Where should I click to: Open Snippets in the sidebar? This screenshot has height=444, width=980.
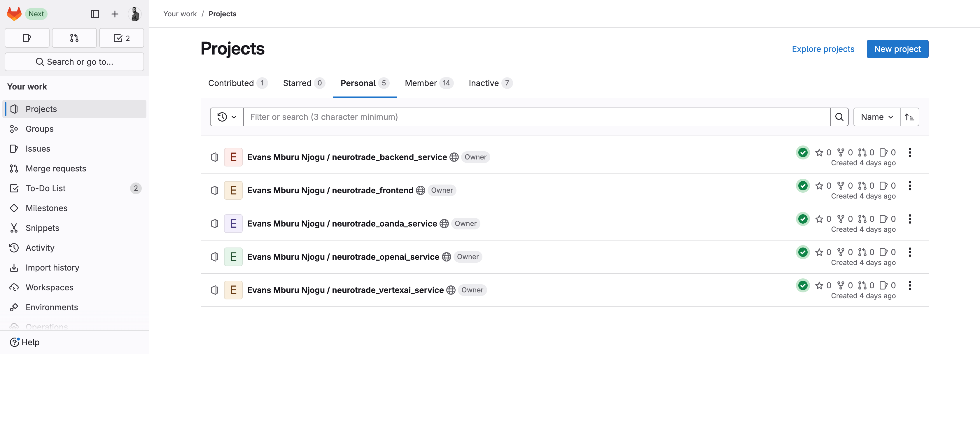(42, 228)
